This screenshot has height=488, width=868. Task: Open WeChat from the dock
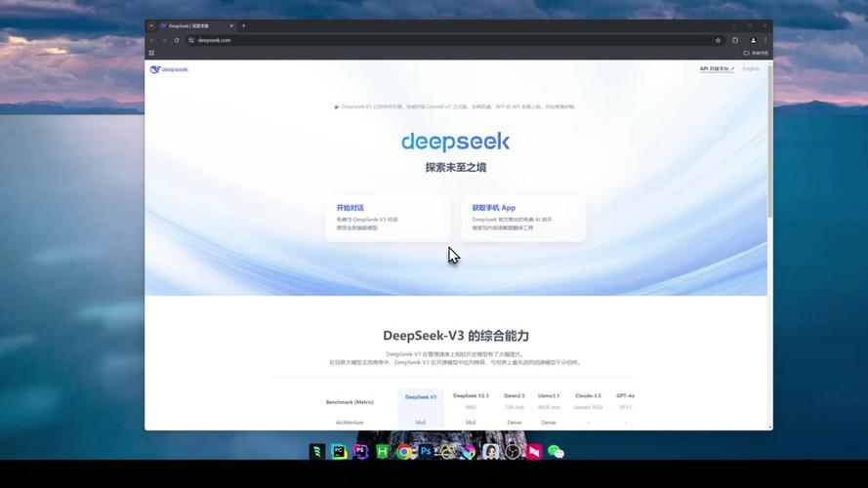[x=556, y=452]
